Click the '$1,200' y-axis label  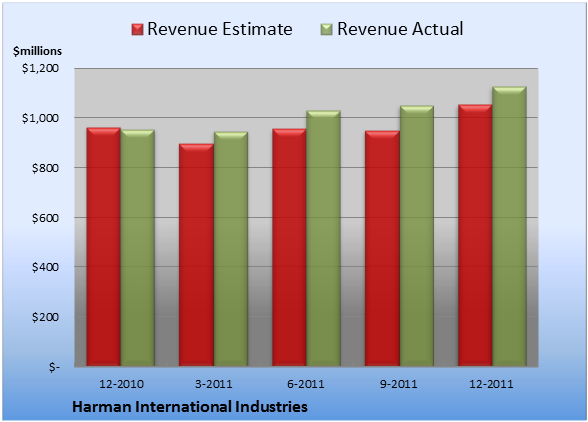(x=40, y=68)
